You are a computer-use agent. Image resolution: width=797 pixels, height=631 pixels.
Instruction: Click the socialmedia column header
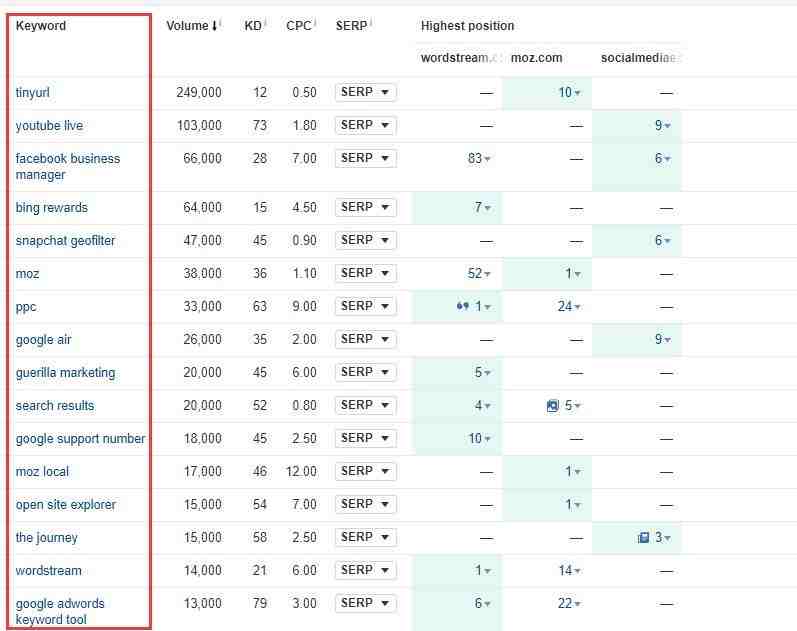pos(639,57)
